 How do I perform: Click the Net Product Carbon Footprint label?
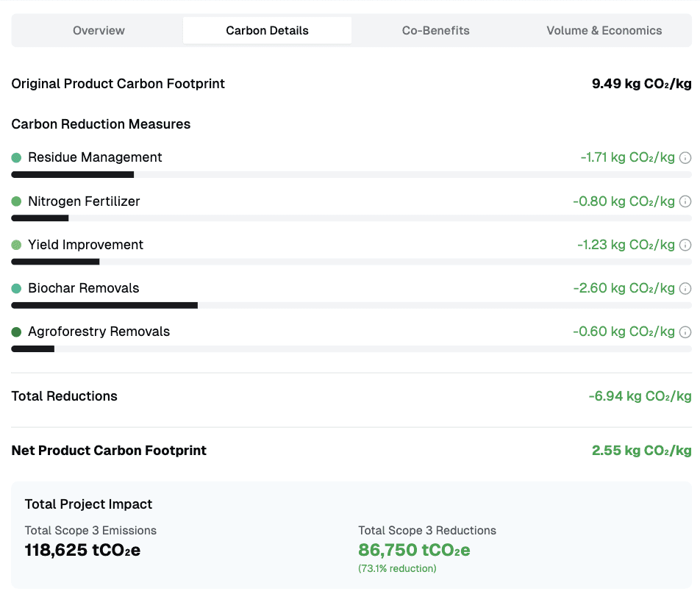(109, 451)
